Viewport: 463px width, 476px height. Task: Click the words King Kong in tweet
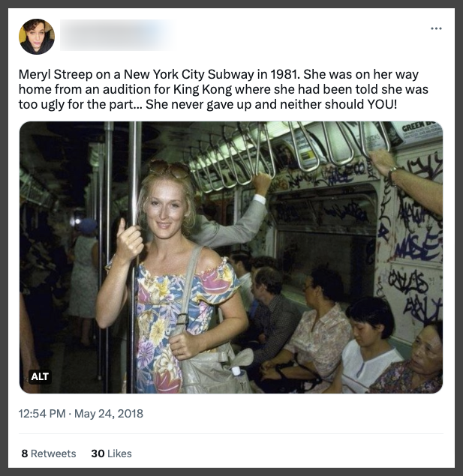pos(203,89)
